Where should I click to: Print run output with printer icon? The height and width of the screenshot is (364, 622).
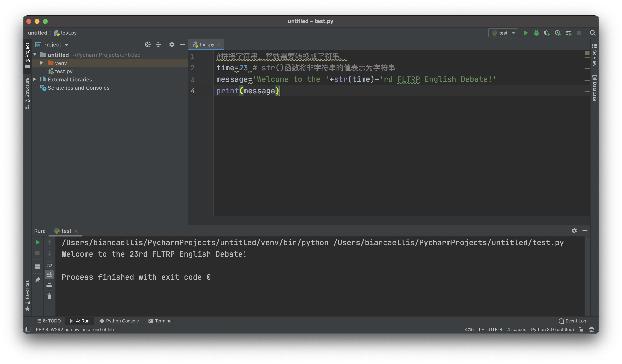(x=49, y=285)
